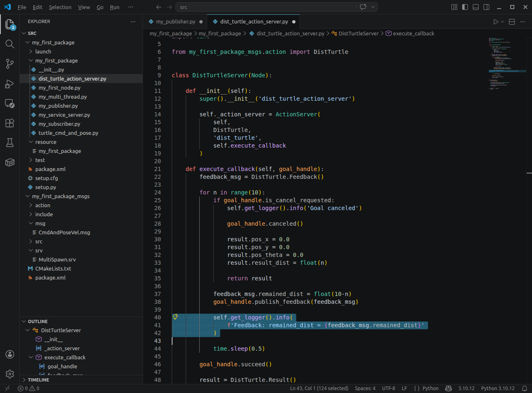Expand the test folder
532x393 pixels.
pos(81,160)
